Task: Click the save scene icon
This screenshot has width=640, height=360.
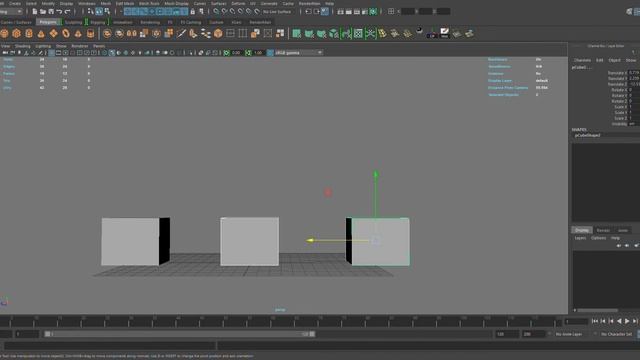Action: click(x=51, y=11)
